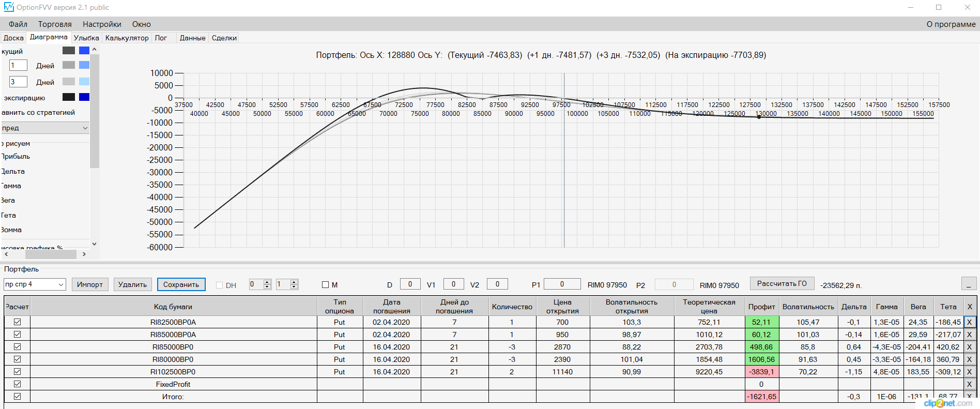
Task: Click the V1 input field
Action: (x=453, y=284)
